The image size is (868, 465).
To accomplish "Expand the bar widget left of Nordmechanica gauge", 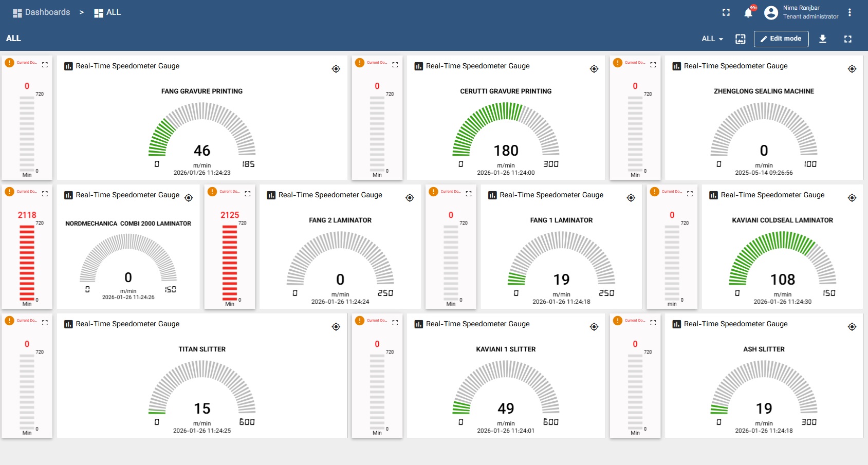I will tap(45, 194).
